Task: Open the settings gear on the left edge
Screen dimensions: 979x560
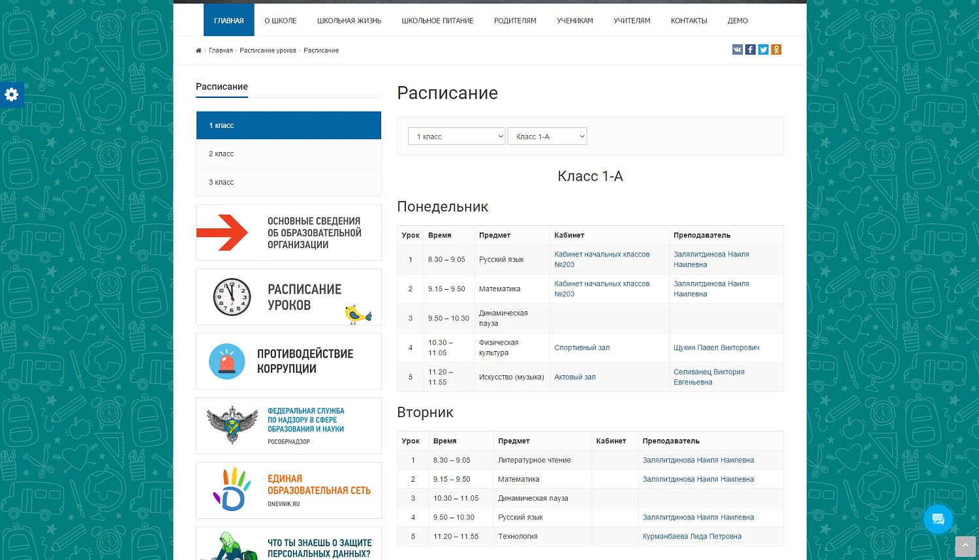Action: 11,95
